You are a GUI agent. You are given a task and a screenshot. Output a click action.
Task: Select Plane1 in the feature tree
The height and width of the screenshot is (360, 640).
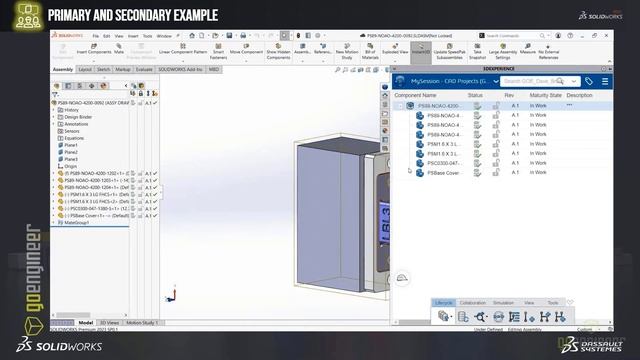click(x=68, y=145)
